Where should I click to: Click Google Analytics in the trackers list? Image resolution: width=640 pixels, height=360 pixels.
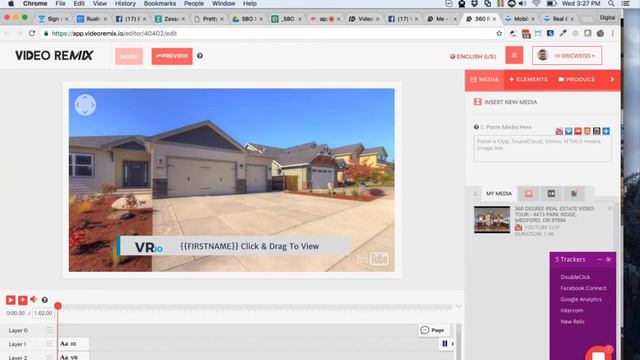click(x=581, y=299)
